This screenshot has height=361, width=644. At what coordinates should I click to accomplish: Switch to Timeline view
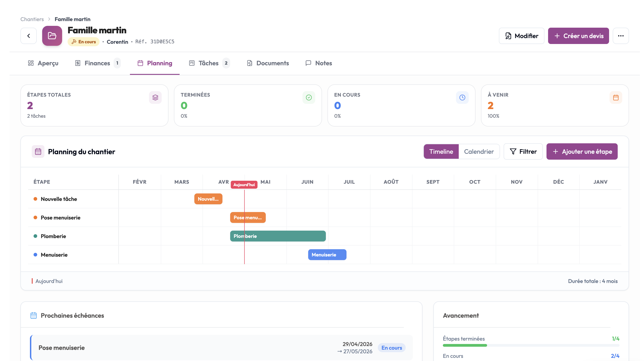click(441, 151)
